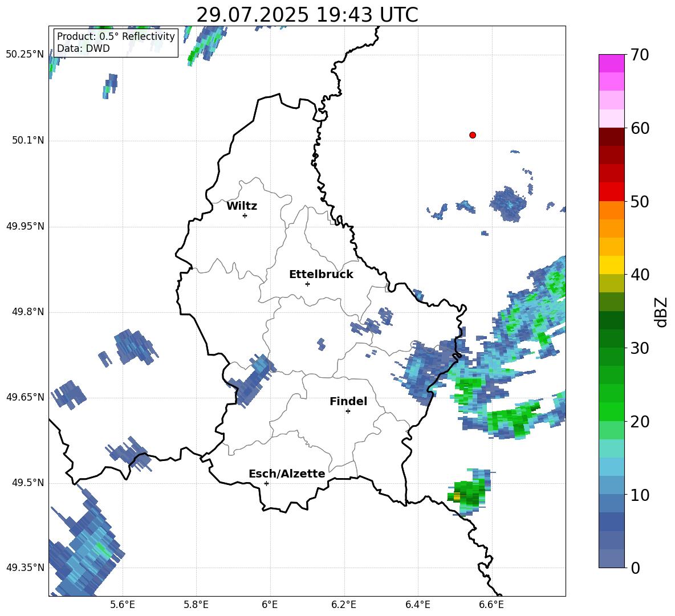Image resolution: width=675 pixels, height=616 pixels.
Task: Click the 10 value on colorbar
Action: pyautogui.click(x=640, y=495)
